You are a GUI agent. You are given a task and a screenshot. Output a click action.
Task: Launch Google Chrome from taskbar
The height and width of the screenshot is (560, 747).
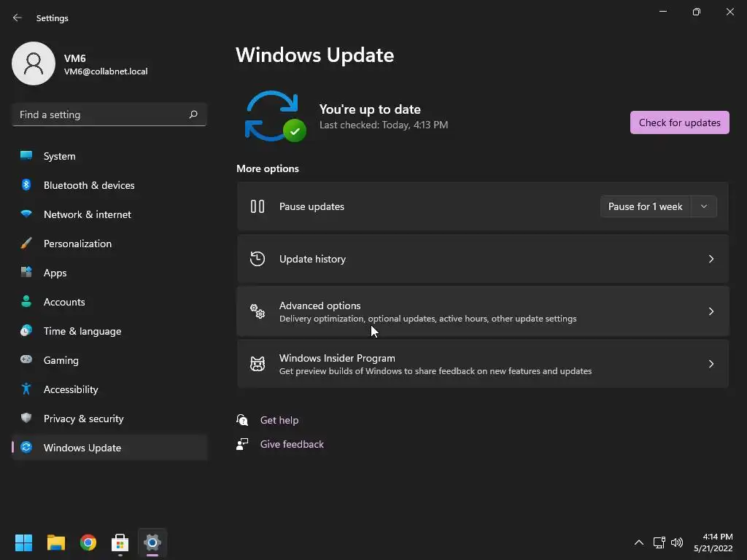click(88, 542)
